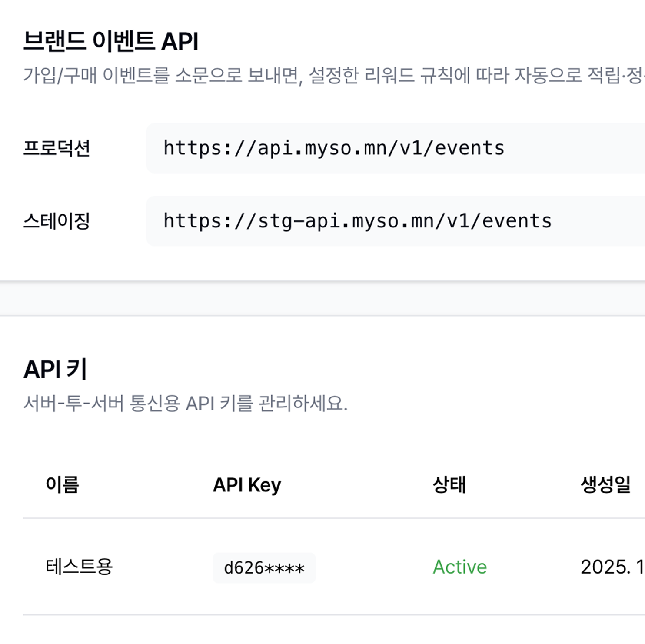
Task: Sort by the 상태 column header
Action: click(x=449, y=485)
